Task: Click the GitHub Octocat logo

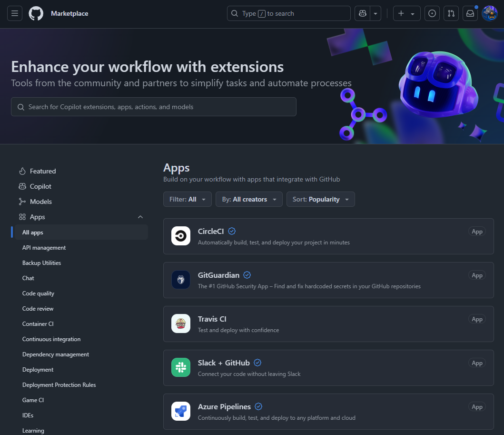Action: [36, 13]
